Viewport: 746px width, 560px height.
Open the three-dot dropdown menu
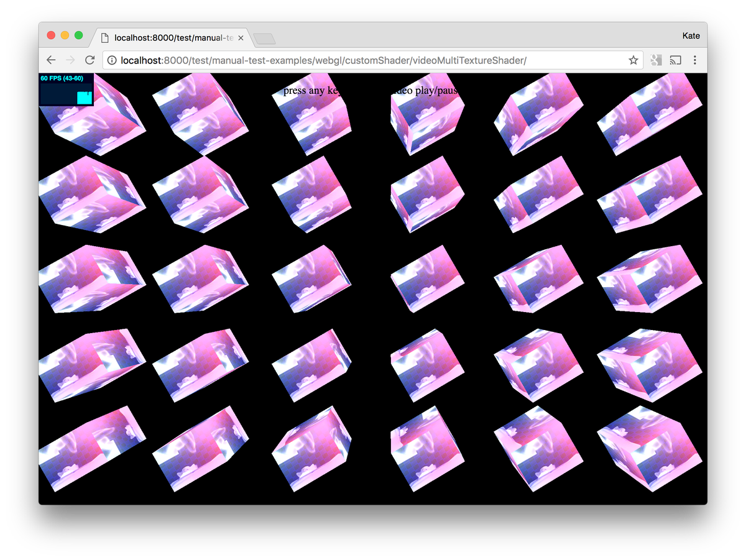tap(695, 60)
